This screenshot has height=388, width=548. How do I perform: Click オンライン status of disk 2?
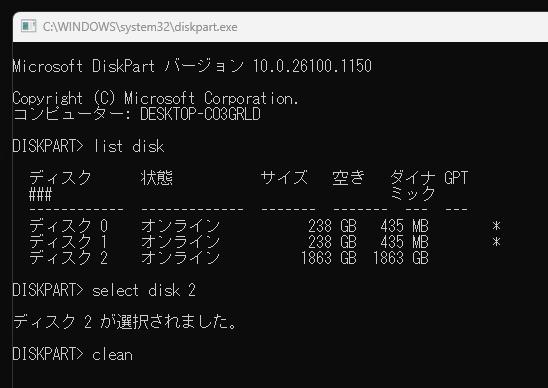(x=180, y=258)
